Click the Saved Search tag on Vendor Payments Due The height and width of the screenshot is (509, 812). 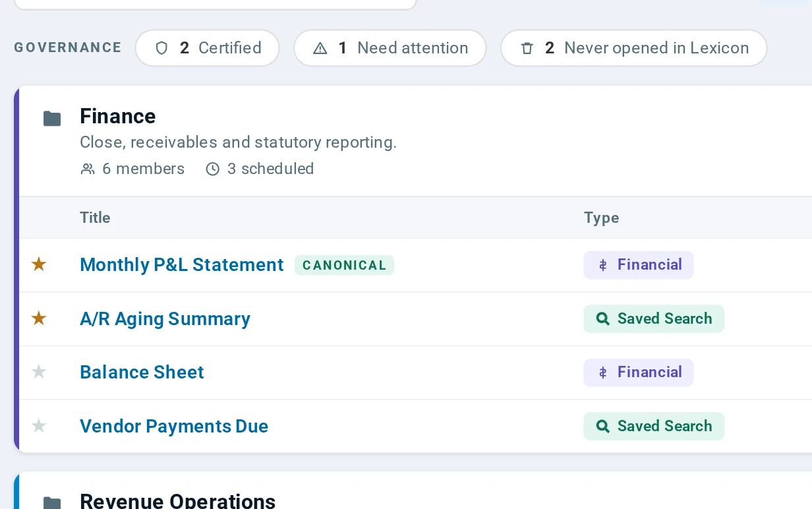tap(654, 427)
